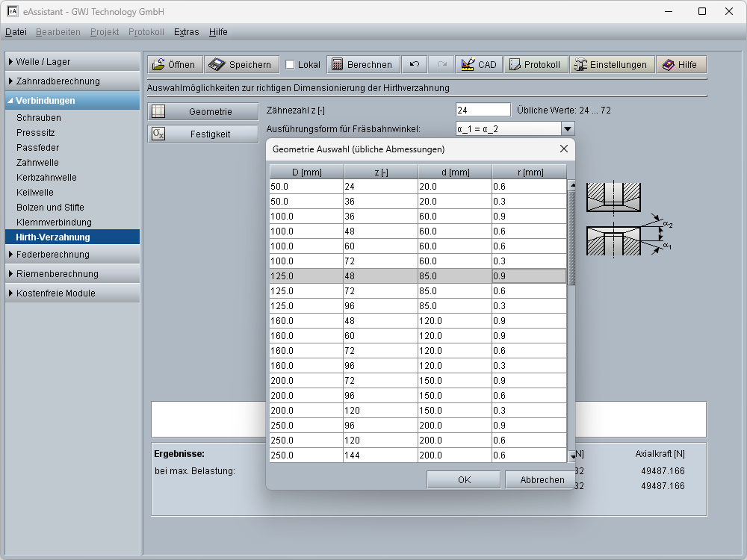Select the row with D 160.0 and z 60
The width and height of the screenshot is (747, 560).
[417, 336]
